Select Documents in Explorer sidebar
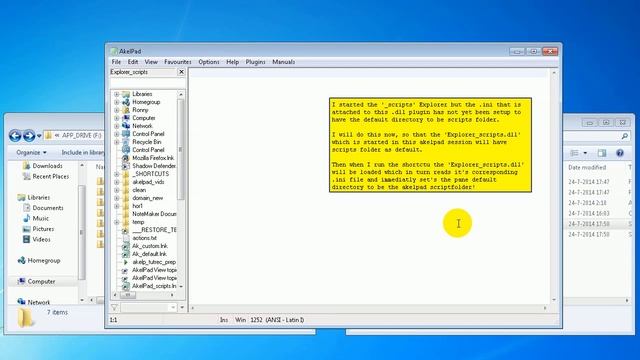The image size is (640, 360). coord(48,208)
